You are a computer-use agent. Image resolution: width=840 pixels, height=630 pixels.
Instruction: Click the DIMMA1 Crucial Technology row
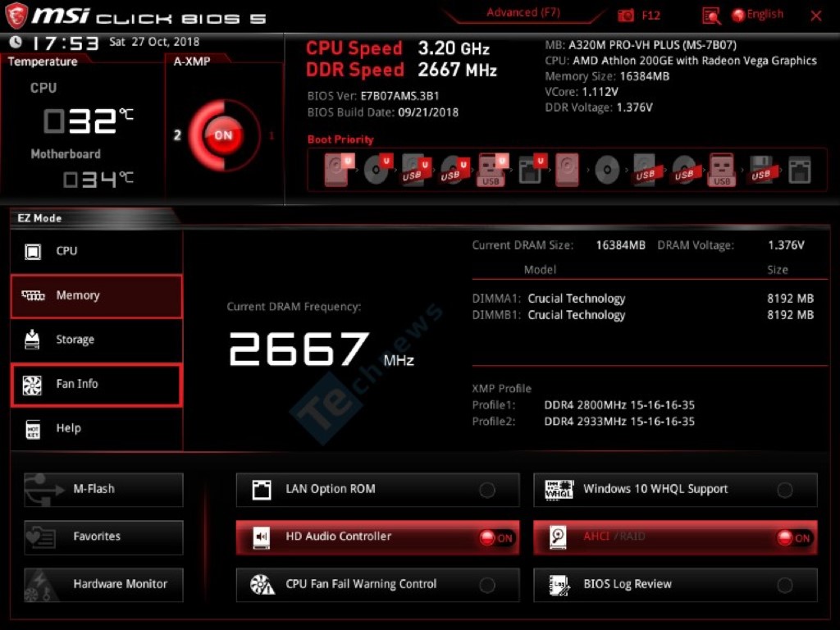pos(643,299)
